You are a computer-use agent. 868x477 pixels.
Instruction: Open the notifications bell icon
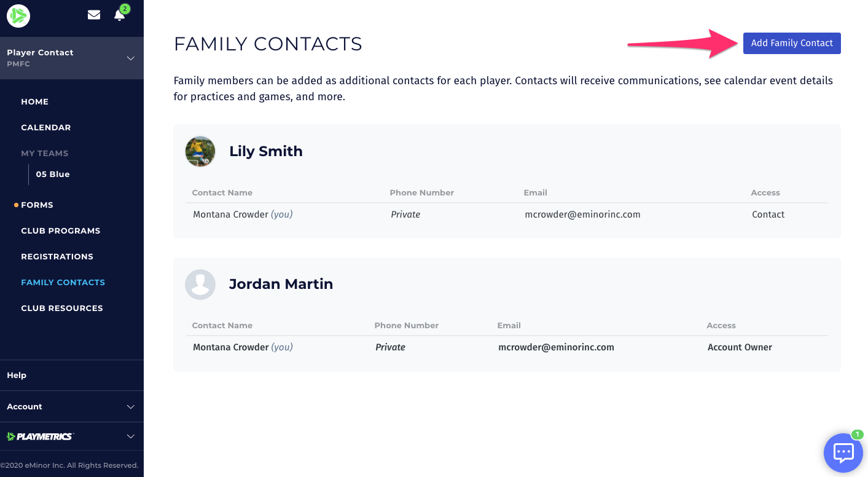120,15
